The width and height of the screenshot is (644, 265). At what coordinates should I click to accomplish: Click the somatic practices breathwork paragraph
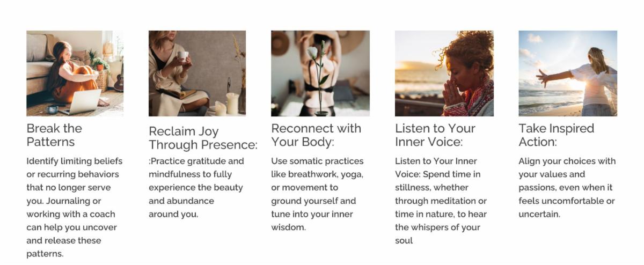pos(317,194)
